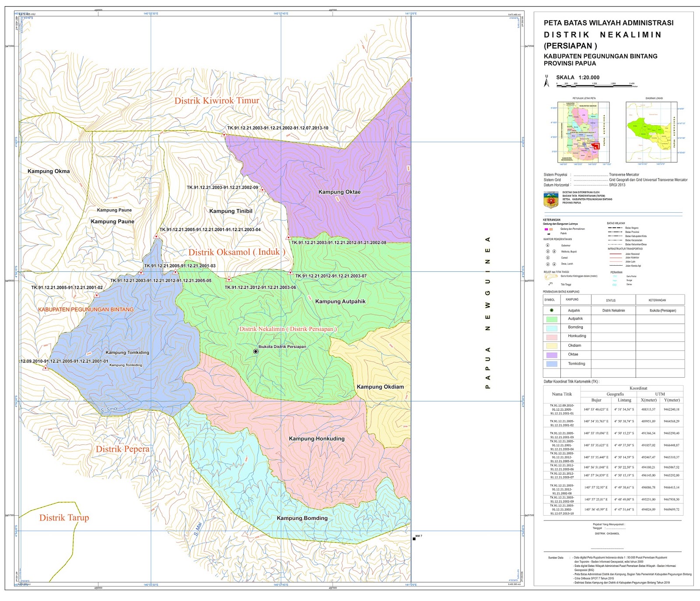Click the black MM 7 square marker
This screenshot has width=700, height=601.
[x=414, y=539]
